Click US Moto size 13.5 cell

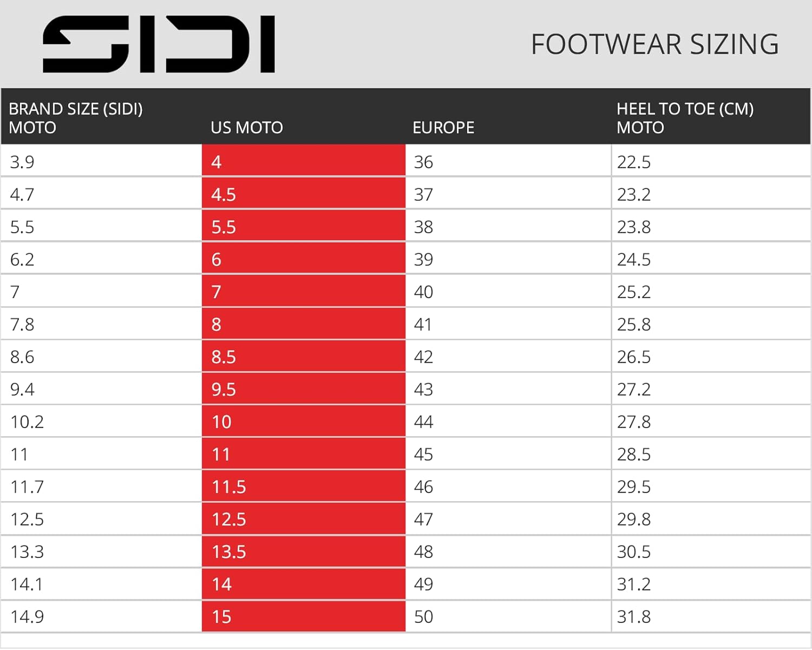[x=303, y=551]
